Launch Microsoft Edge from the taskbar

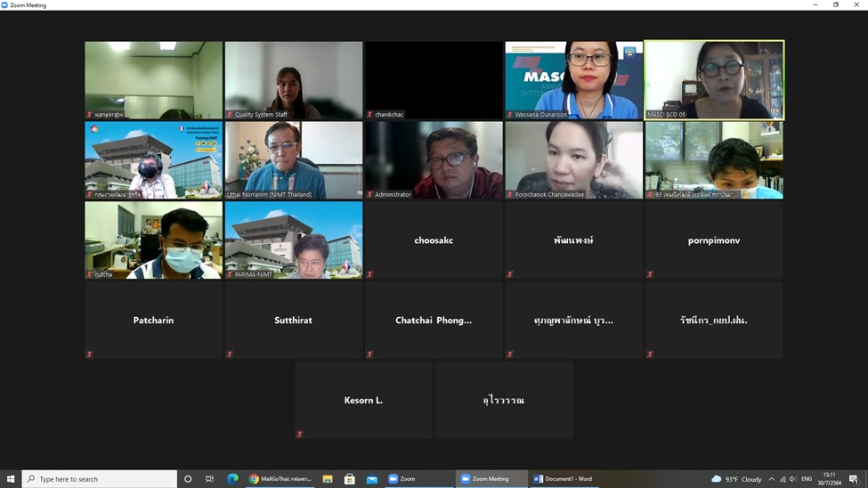click(232, 479)
